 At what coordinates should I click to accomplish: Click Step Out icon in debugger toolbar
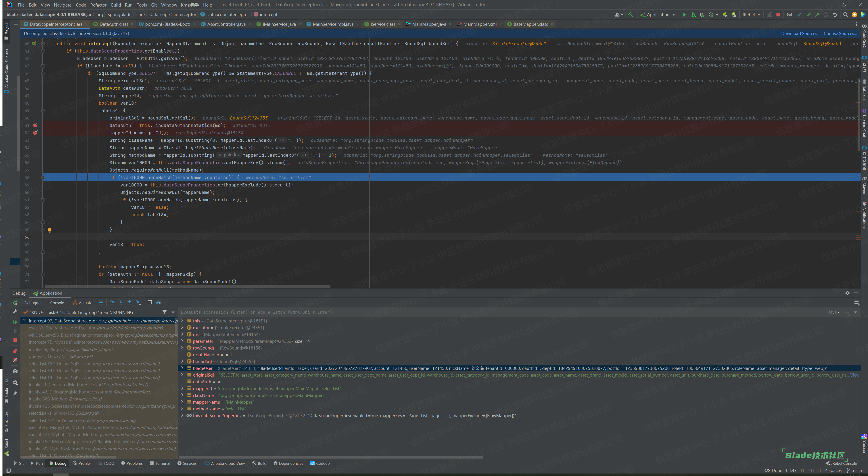[129, 302]
